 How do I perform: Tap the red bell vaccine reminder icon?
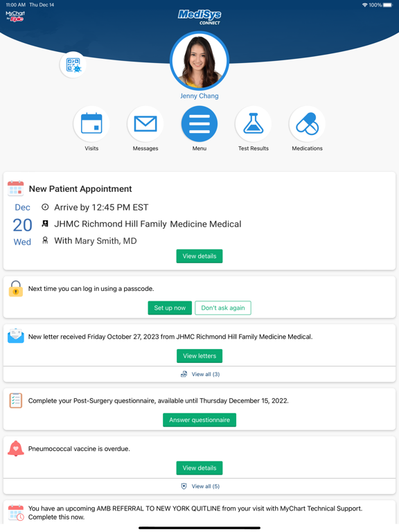click(16, 449)
